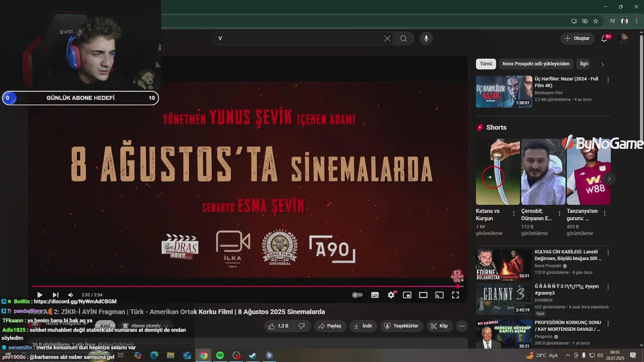
Task: Select the İlgili filter chip
Action: [x=584, y=64]
